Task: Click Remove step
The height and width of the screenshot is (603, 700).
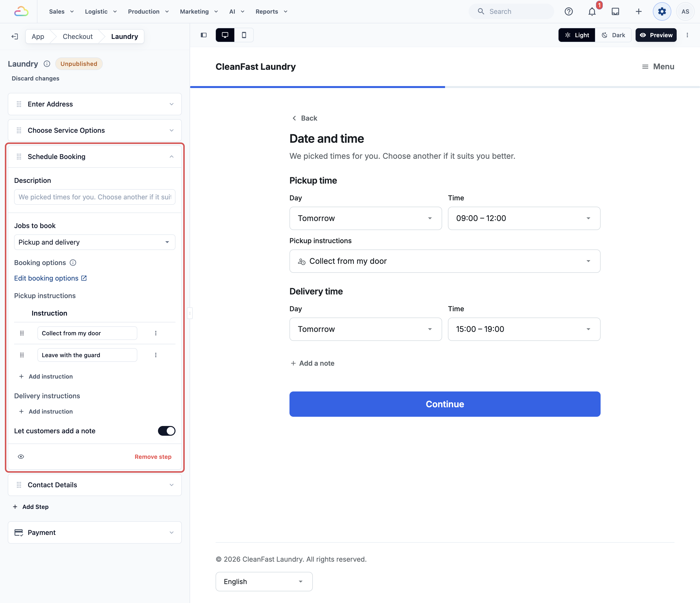Action: click(x=153, y=457)
